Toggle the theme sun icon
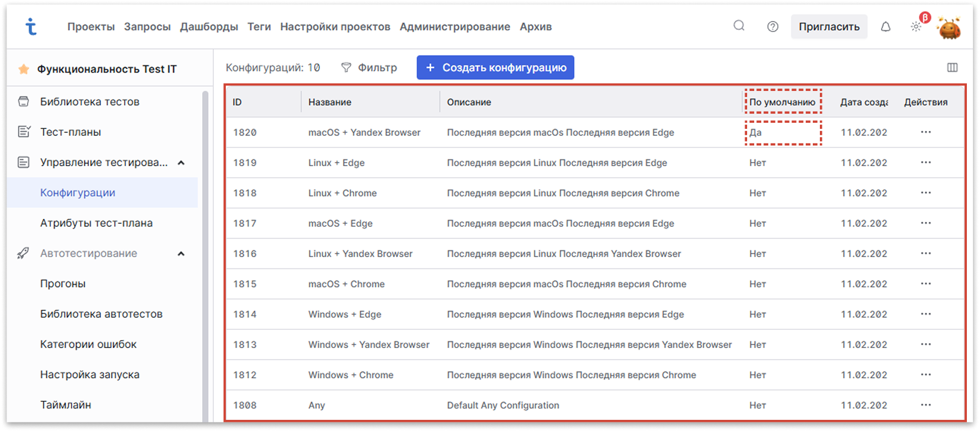The width and height of the screenshot is (980, 432). (x=916, y=27)
